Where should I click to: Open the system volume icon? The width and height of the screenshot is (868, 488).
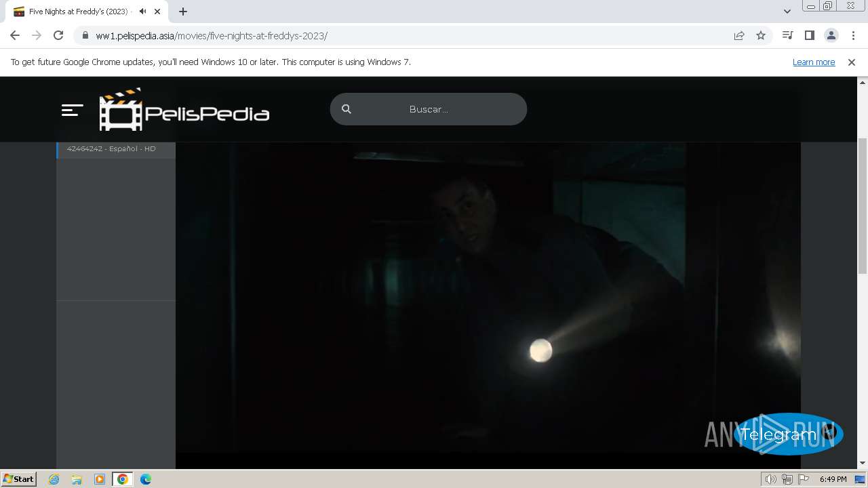(x=771, y=479)
